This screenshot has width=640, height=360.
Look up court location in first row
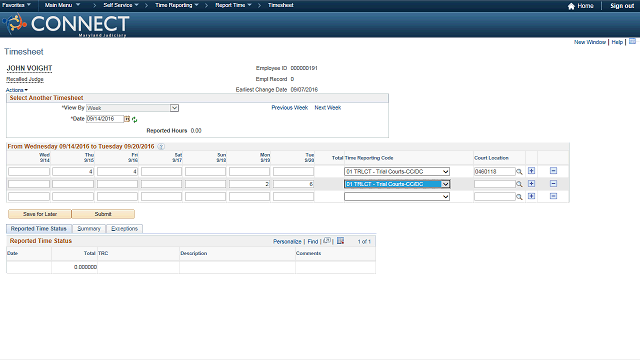tap(519, 172)
